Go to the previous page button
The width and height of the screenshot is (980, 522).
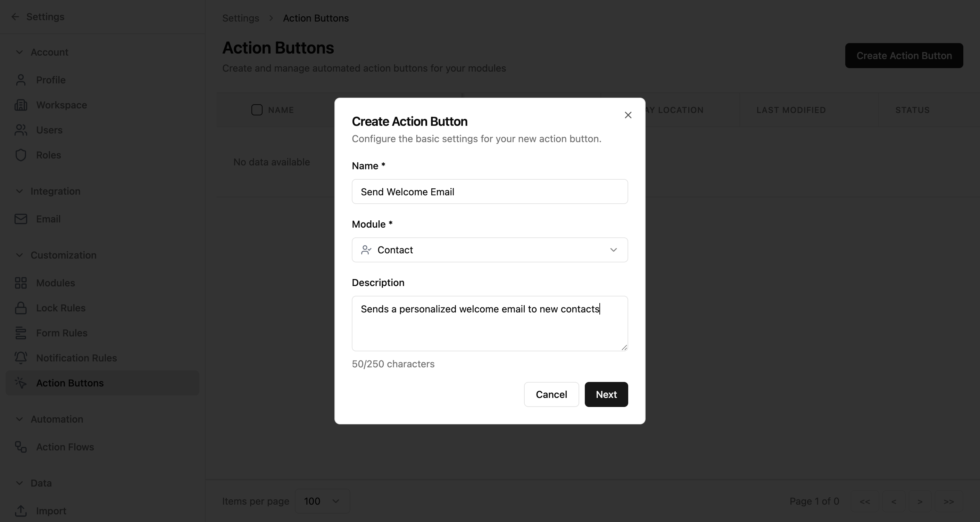(x=894, y=501)
